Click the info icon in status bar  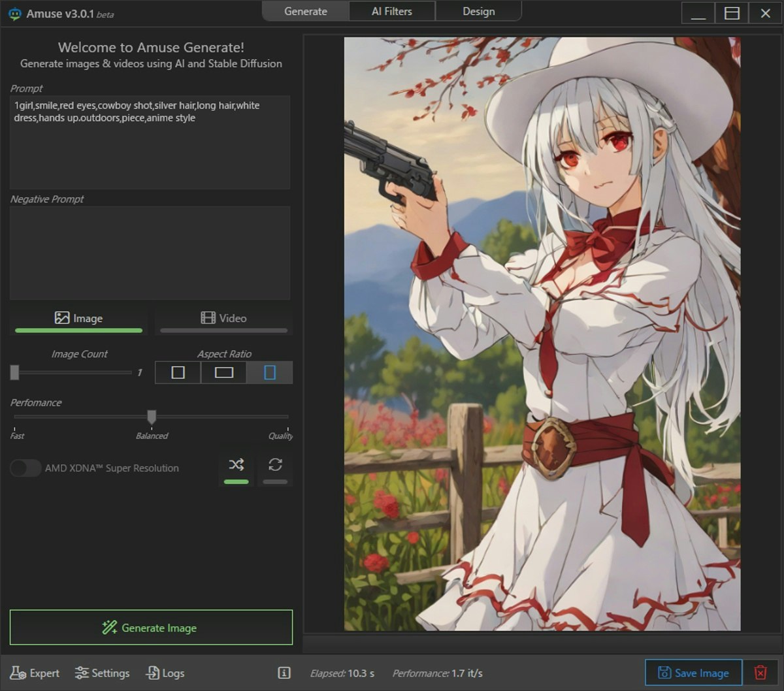click(x=284, y=673)
